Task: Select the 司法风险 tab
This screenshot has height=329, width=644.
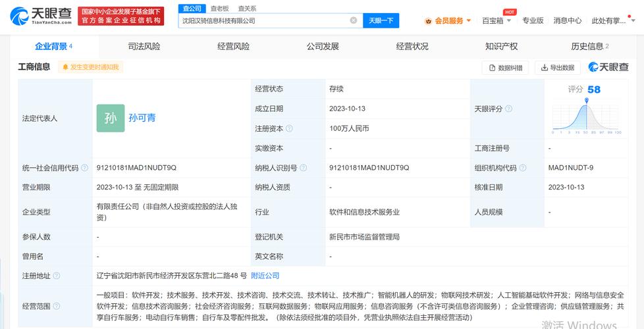Action: coord(144,46)
